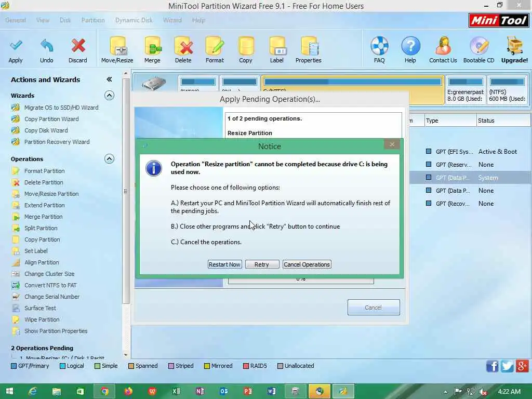532x399 pixels.
Task: Click the Type column header
Action: [x=450, y=121]
